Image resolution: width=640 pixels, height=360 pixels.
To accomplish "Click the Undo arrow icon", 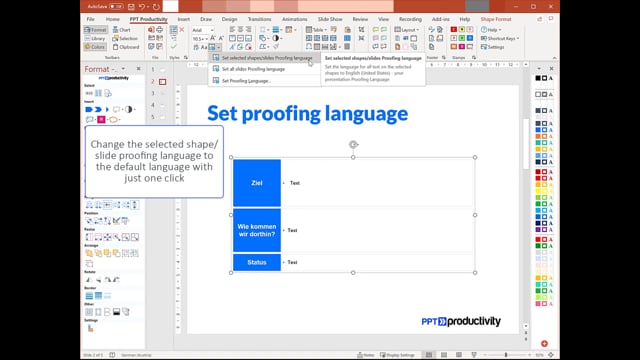I will (x=142, y=7).
